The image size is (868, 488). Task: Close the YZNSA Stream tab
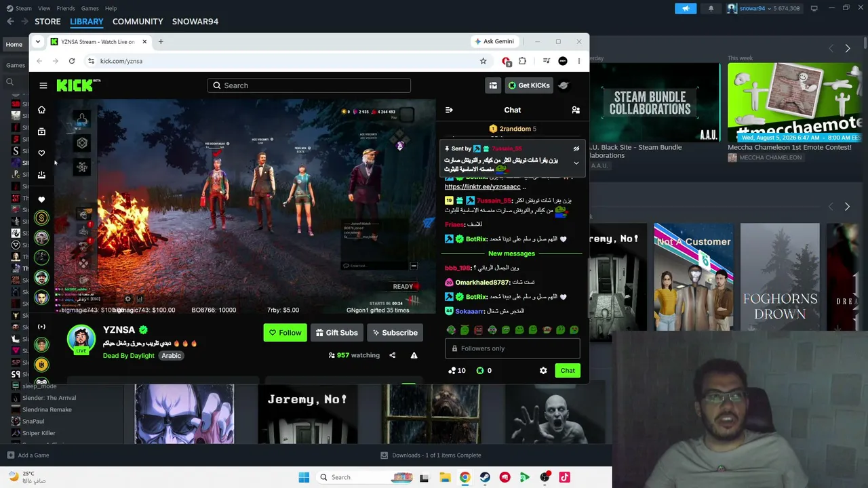pos(144,42)
